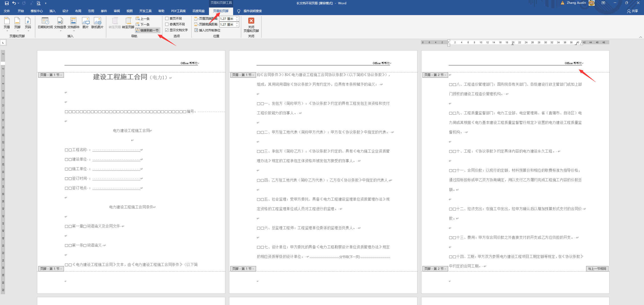The image size is (644, 305).
Task: Click the 页眉 - 第 2 节 tag
Action: 435,75
